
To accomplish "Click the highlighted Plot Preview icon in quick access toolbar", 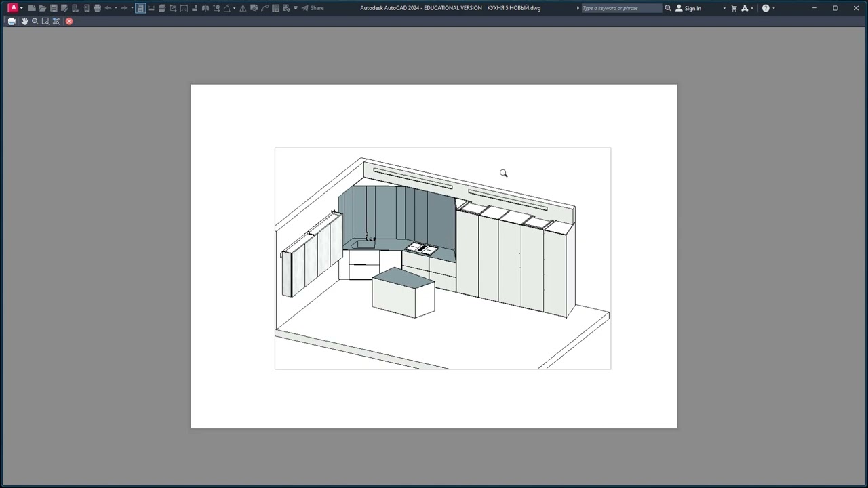I will 140,8.
